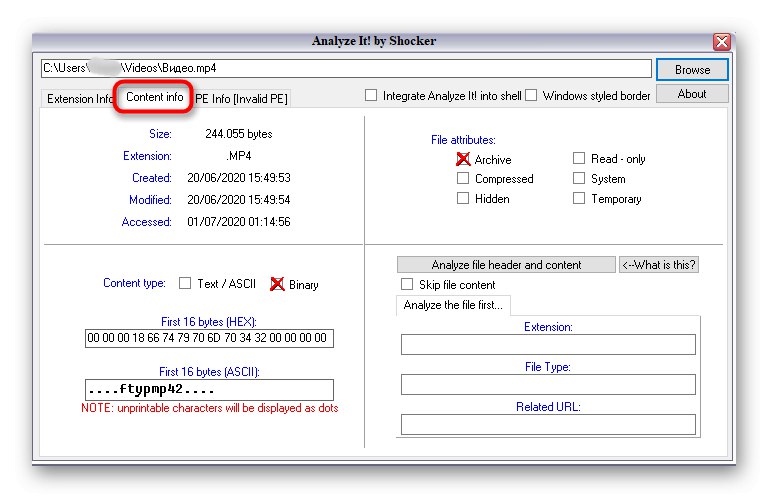
Task: Open the PE Info [Invalid PE] tab
Action: pos(241,98)
